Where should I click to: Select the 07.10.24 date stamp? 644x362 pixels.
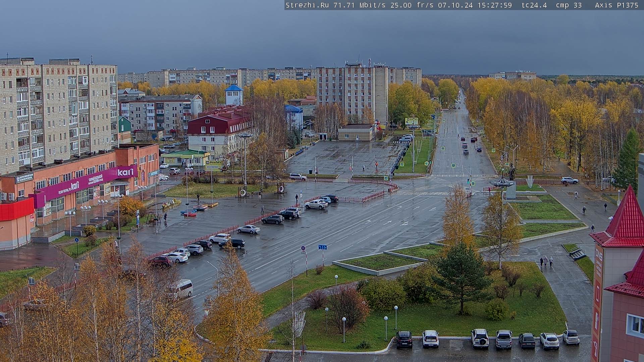click(455, 5)
